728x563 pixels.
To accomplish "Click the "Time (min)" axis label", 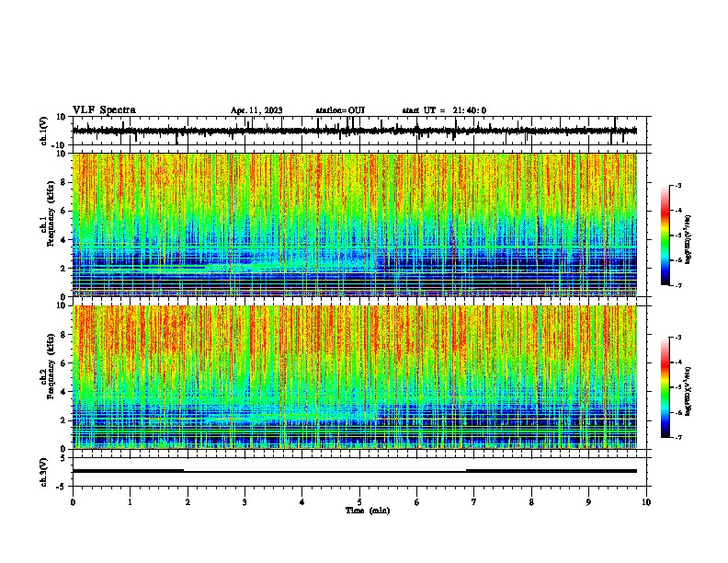I will [368, 511].
